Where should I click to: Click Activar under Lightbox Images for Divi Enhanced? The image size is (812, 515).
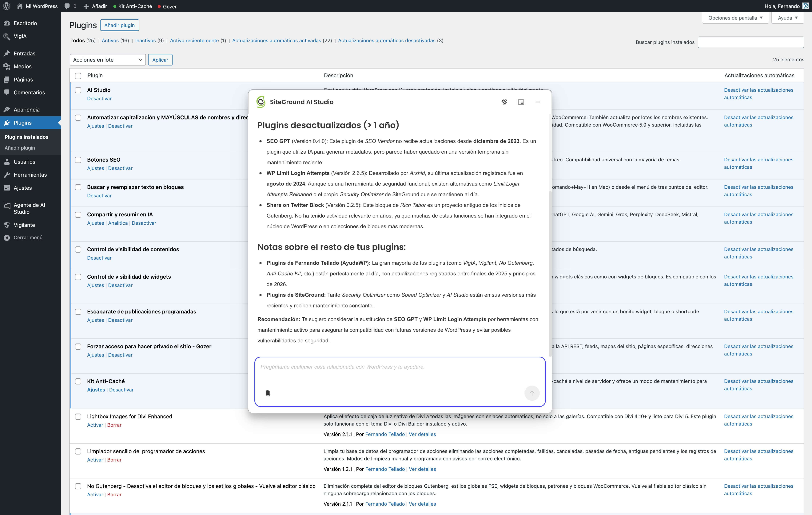(x=95, y=425)
